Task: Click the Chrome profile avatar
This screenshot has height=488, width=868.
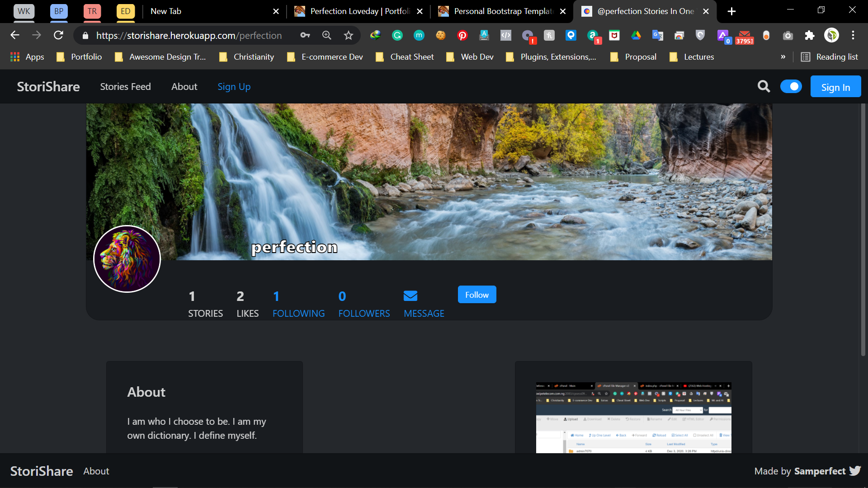Action: pos(831,35)
